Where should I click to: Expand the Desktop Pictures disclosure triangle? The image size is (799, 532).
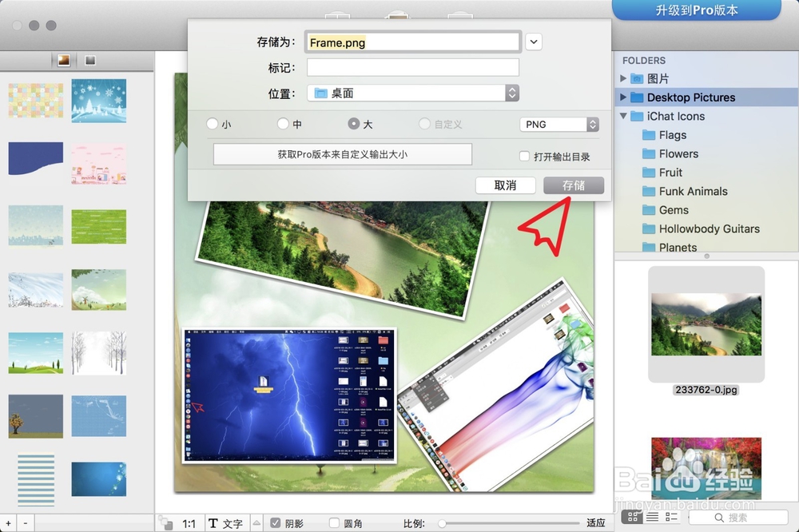[x=623, y=97]
